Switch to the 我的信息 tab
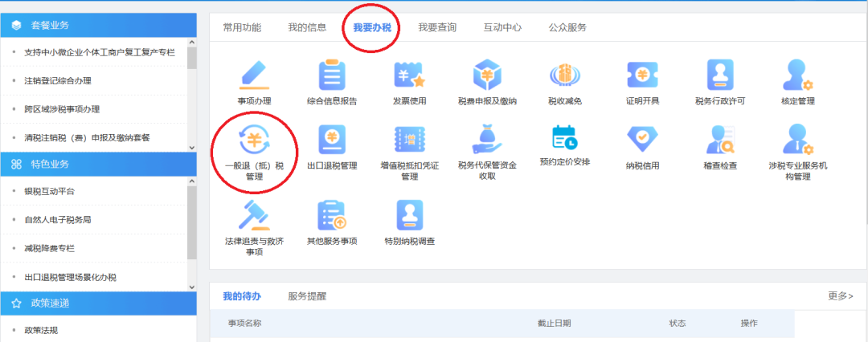This screenshot has width=868, height=342. click(x=307, y=27)
